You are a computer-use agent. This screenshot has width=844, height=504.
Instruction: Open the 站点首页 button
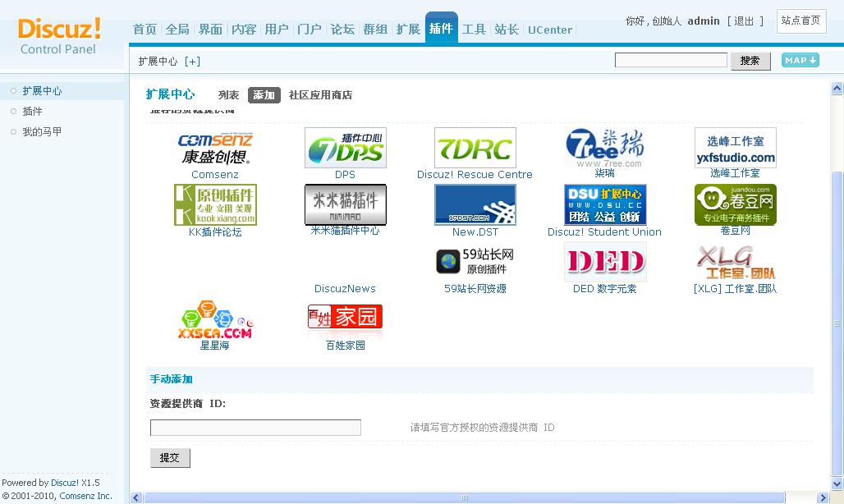click(801, 21)
